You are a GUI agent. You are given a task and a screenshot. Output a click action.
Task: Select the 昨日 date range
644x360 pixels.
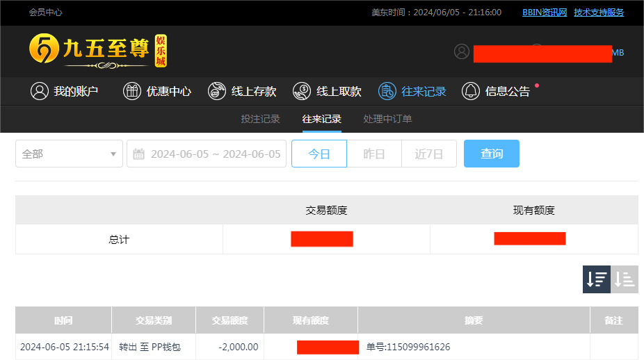point(374,154)
